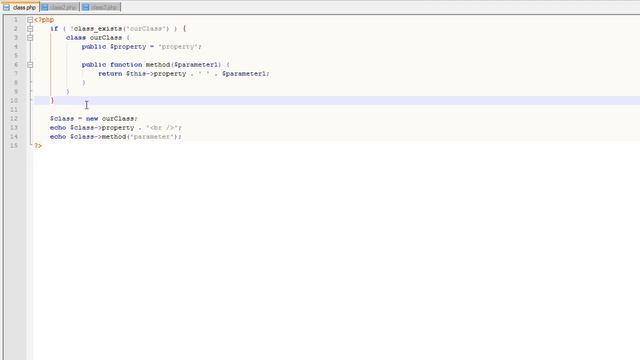Image resolution: width=640 pixels, height=360 pixels.
Task: Click line number 11 in the margin
Action: point(14,109)
